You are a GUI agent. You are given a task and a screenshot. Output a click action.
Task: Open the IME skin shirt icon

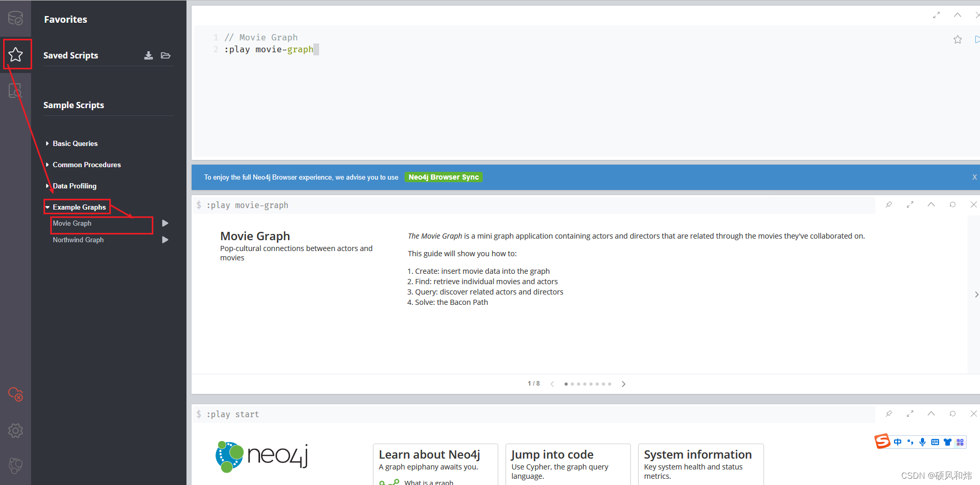coord(947,442)
